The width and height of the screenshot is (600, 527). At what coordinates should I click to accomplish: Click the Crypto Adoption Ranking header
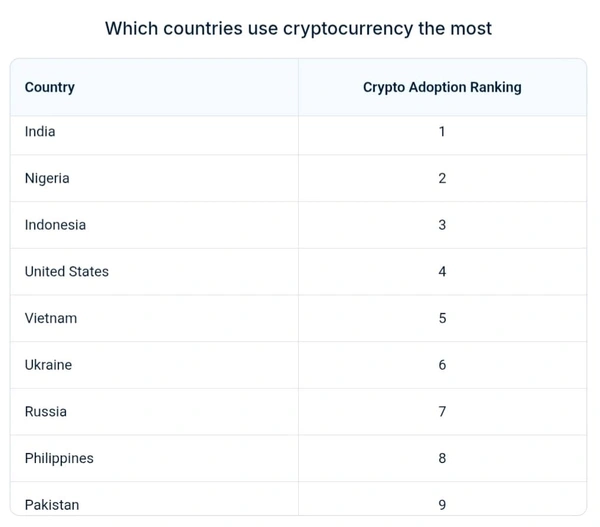(442, 87)
